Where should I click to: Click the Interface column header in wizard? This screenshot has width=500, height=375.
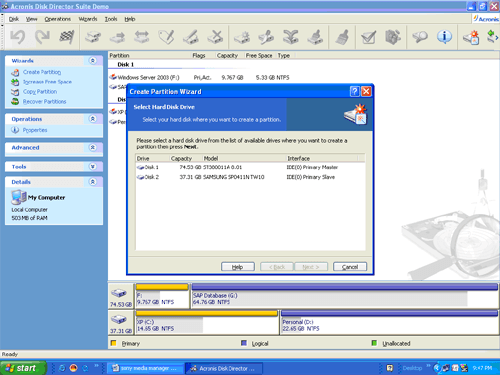click(x=322, y=158)
